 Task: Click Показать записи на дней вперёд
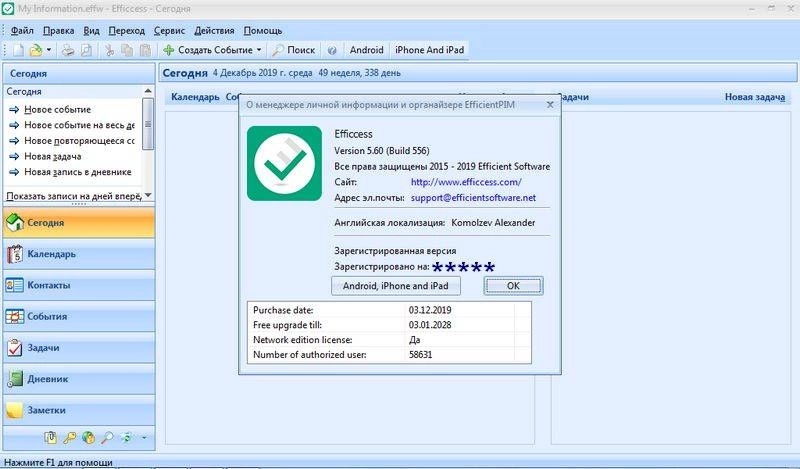(x=73, y=196)
